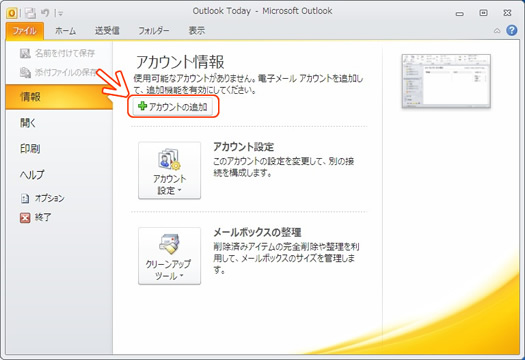Image resolution: width=525 pixels, height=360 pixels.
Task: Switch to the ホーム ribbon tab
Action: pyautogui.click(x=65, y=31)
